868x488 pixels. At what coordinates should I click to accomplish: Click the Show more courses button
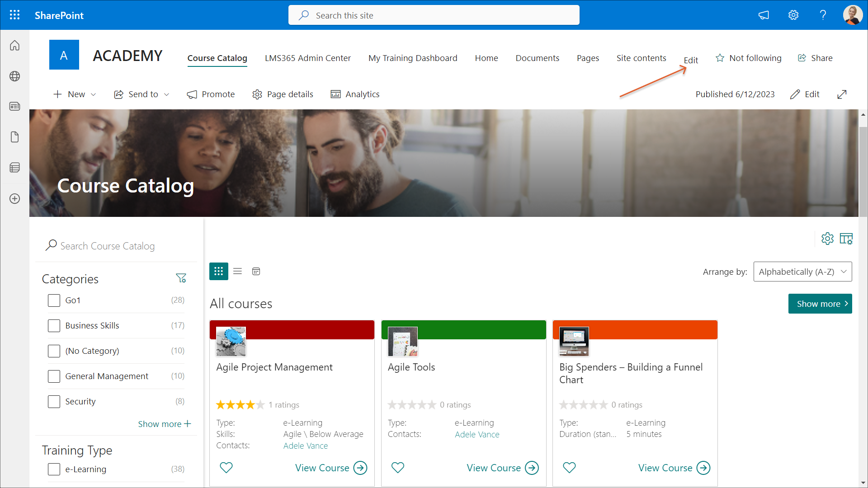click(x=820, y=304)
